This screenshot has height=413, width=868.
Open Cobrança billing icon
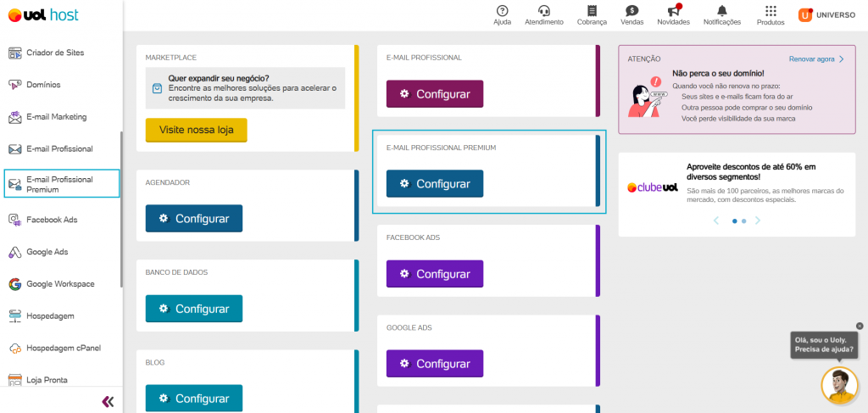592,11
